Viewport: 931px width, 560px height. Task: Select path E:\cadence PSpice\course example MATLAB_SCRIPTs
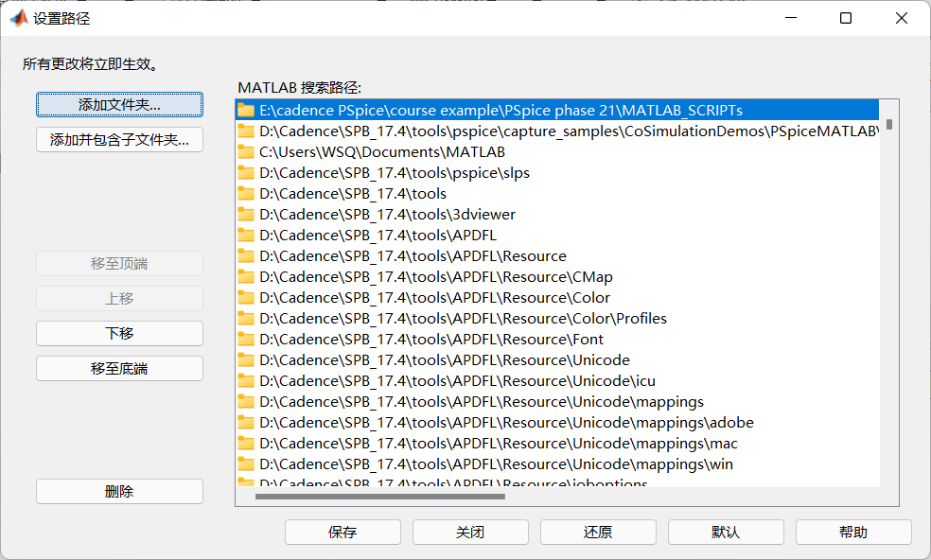(557, 111)
